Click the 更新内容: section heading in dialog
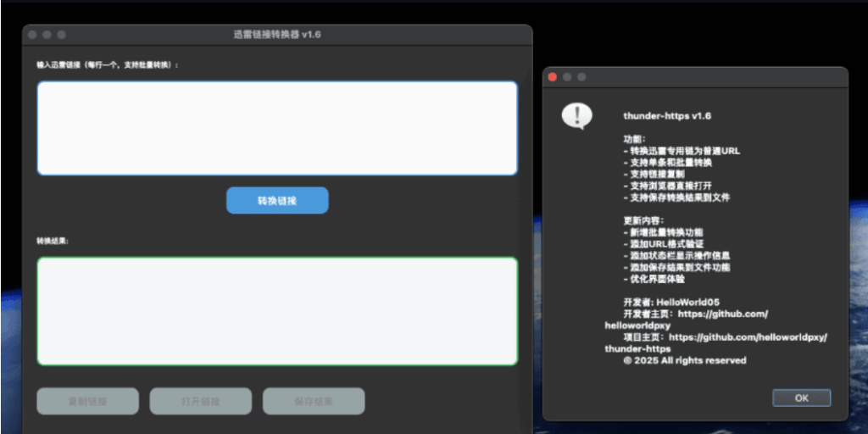 644,221
